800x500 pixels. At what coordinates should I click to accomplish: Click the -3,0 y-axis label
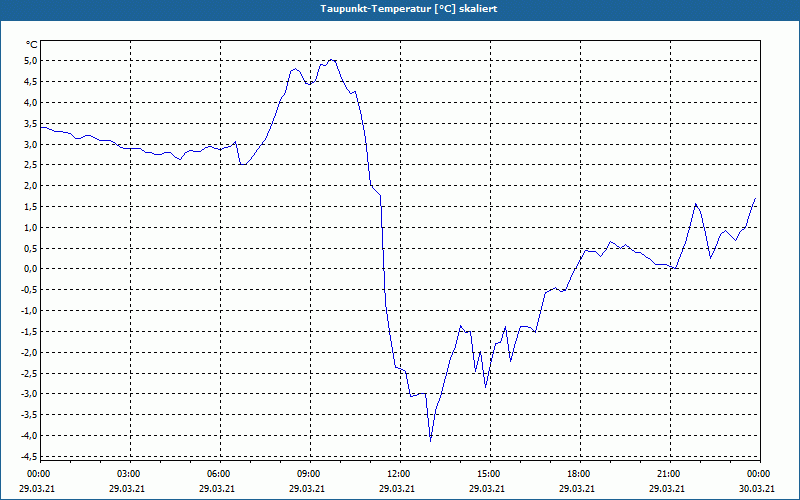pyautogui.click(x=29, y=394)
